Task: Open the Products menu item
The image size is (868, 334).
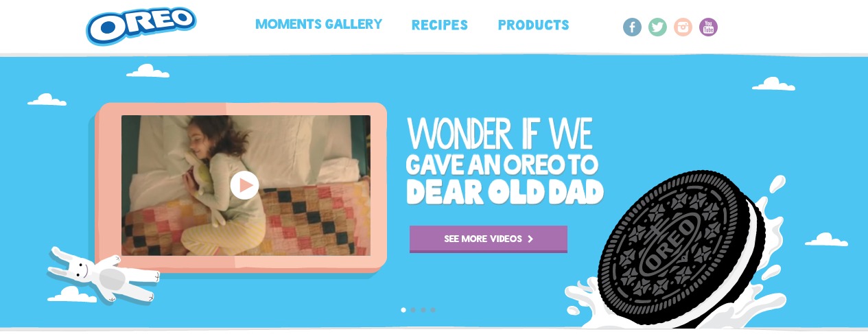Action: click(533, 25)
